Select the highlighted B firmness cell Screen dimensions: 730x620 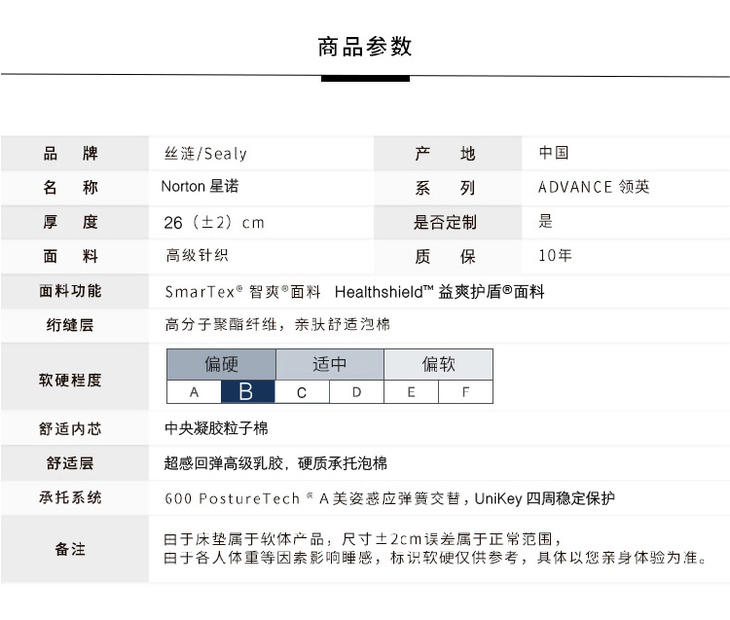tap(247, 392)
